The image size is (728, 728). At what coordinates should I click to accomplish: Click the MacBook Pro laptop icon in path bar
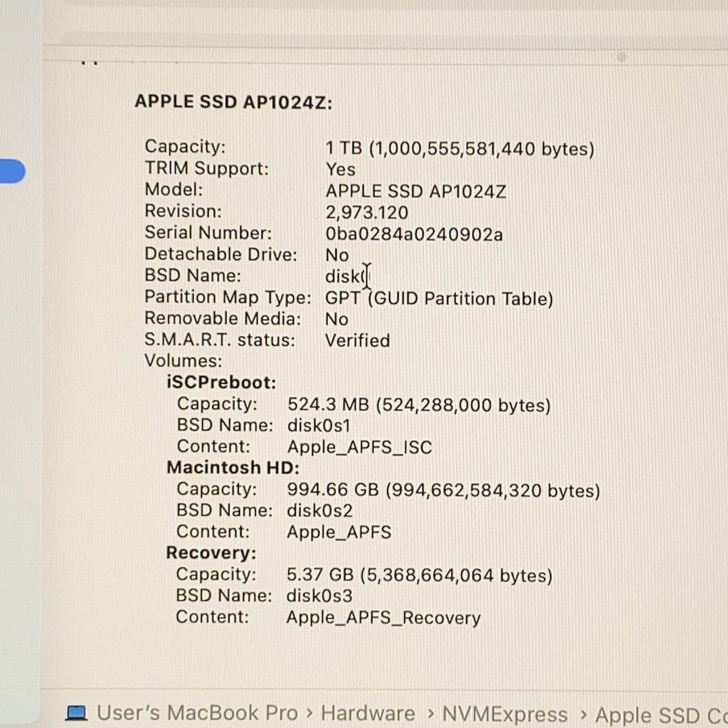[76, 713]
